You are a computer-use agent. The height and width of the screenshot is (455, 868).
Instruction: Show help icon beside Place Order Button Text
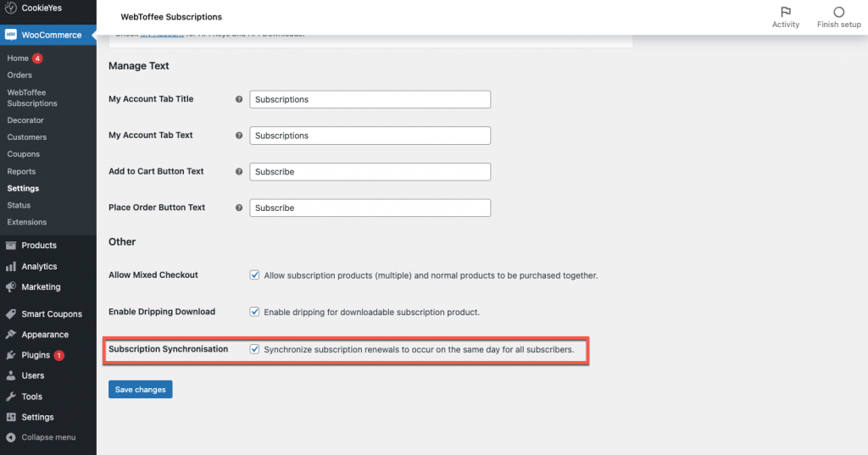click(239, 208)
